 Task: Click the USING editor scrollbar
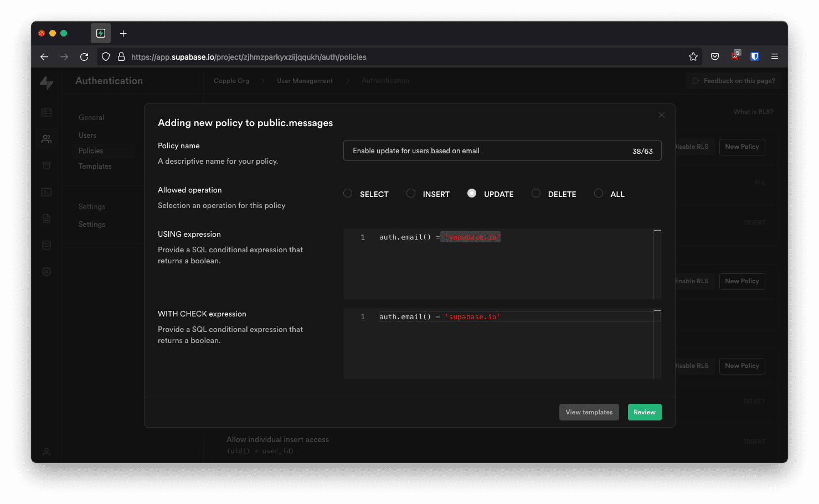658,264
